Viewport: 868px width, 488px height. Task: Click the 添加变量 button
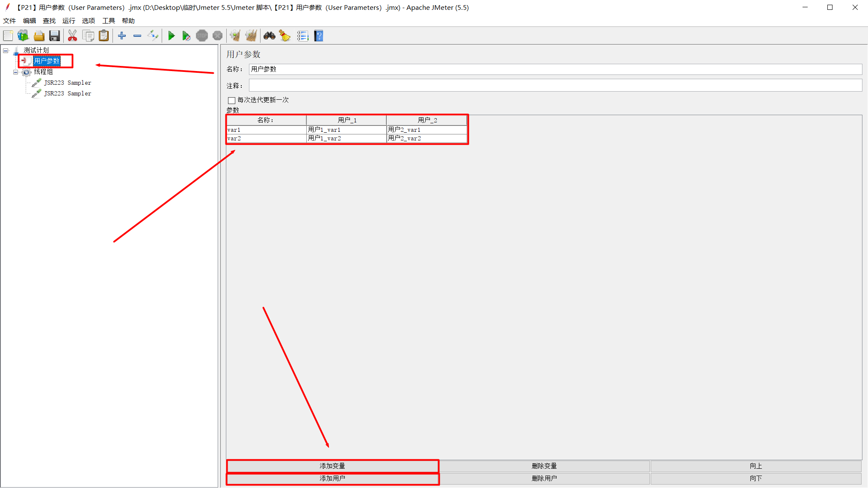(x=332, y=466)
